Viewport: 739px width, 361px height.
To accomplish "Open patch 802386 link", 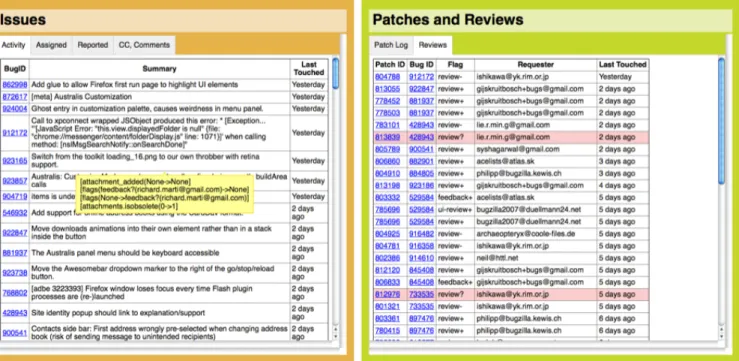I will click(387, 258).
